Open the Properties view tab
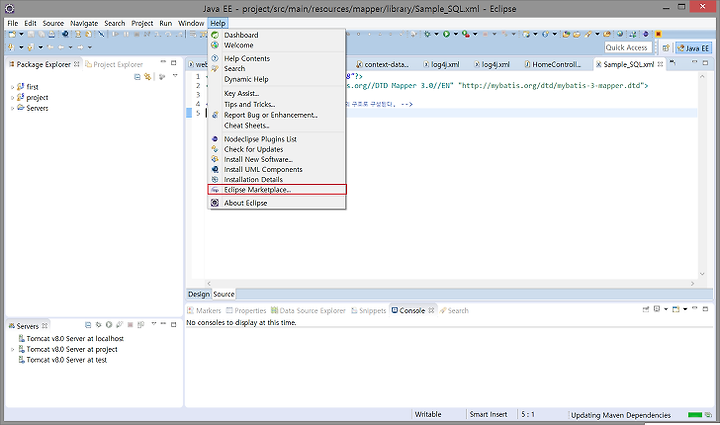 [246, 311]
